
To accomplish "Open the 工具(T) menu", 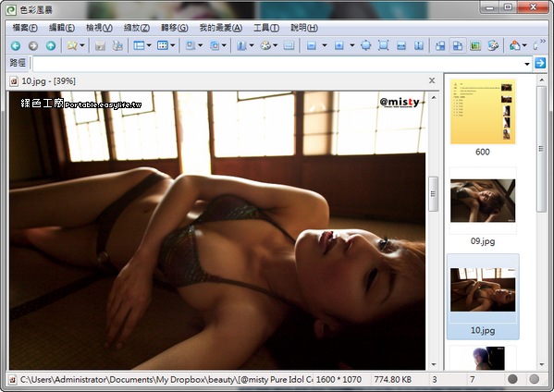I will tap(266, 28).
